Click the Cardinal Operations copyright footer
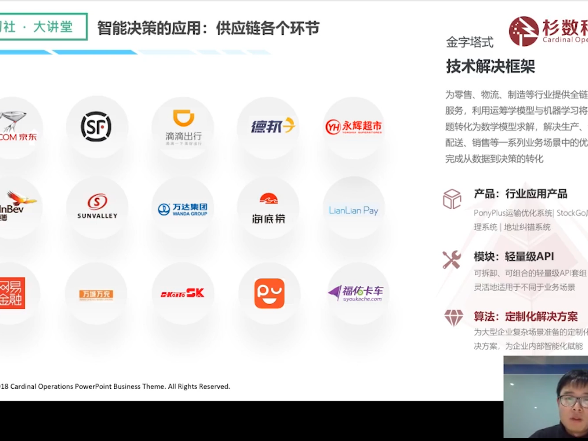This screenshot has height=441, width=588. (x=115, y=386)
